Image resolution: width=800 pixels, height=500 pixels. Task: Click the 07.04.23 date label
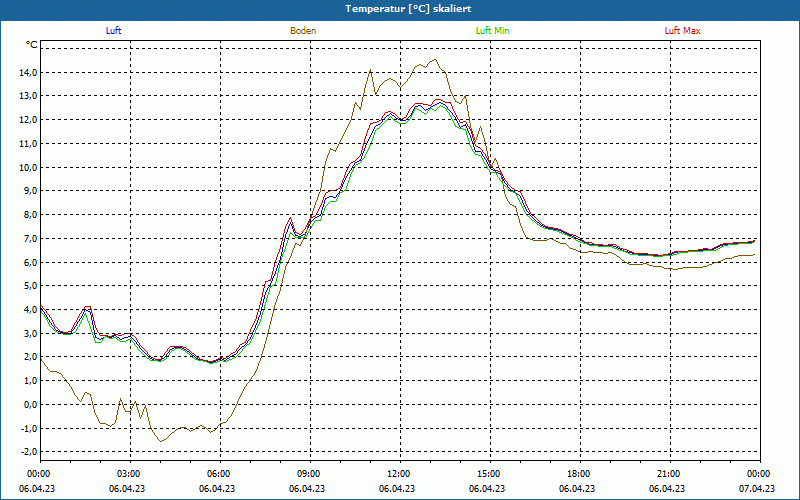point(757,488)
